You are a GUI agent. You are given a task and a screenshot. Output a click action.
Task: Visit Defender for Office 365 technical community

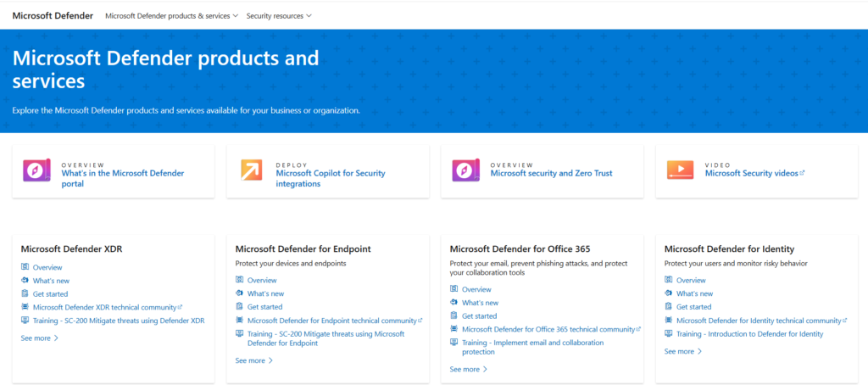(x=551, y=329)
